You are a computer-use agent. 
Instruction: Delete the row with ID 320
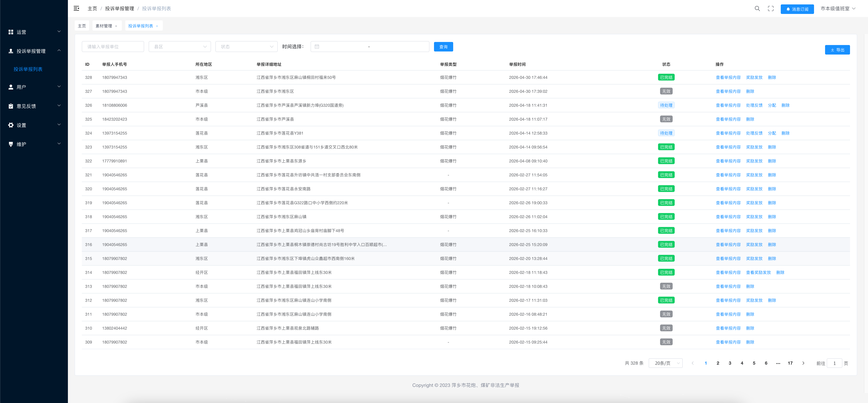click(x=772, y=189)
